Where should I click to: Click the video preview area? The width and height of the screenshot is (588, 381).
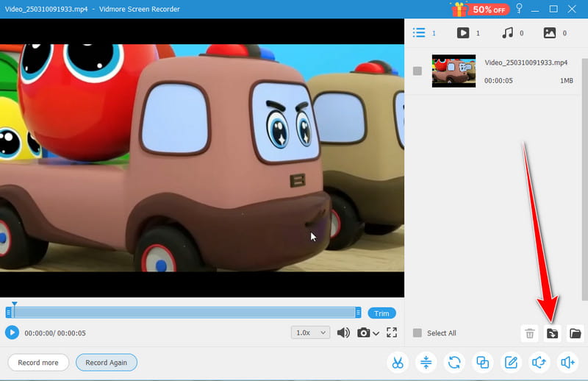point(202,158)
